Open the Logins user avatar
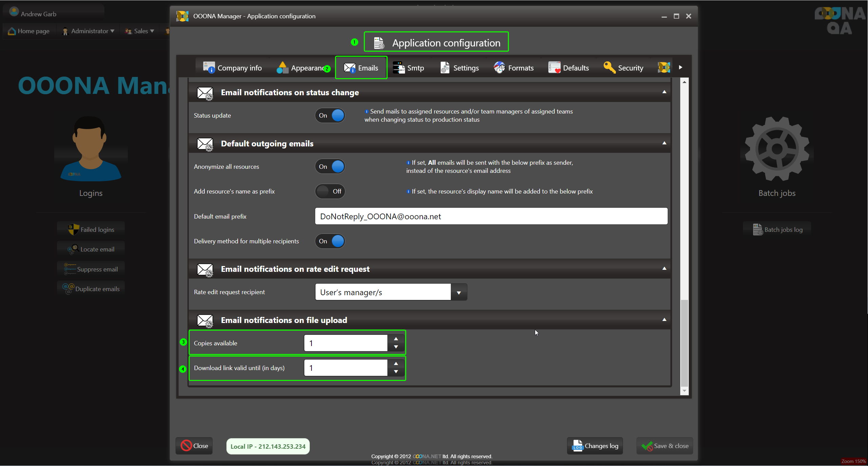Screen dimensions: 868x466 (90, 149)
